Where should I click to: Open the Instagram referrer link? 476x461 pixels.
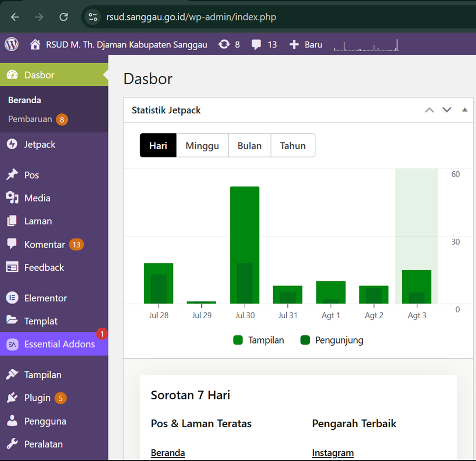[333, 453]
